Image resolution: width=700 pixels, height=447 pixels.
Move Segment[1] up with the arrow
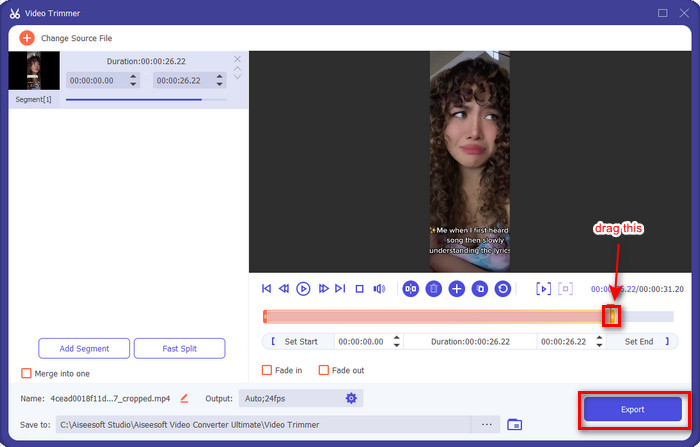pos(238,68)
